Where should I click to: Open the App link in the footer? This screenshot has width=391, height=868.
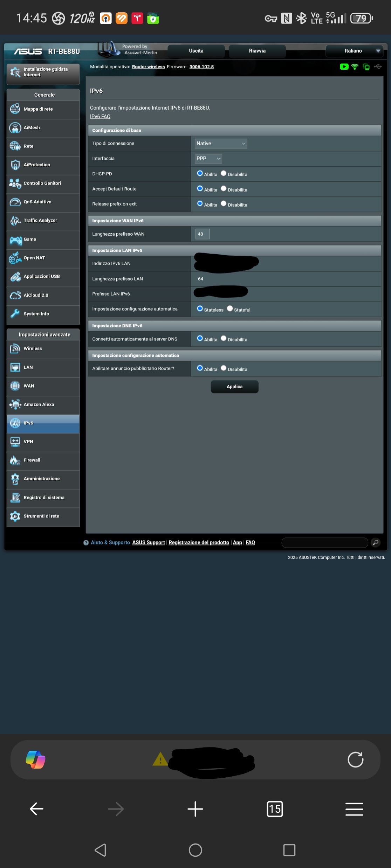coord(238,542)
